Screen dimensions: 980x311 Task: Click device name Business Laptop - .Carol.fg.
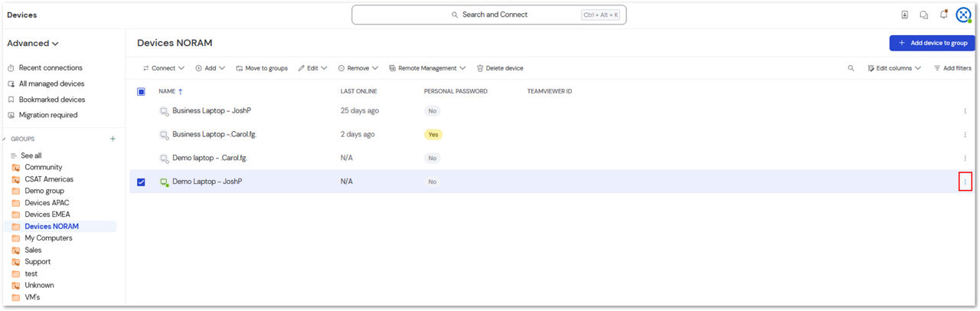tap(214, 134)
